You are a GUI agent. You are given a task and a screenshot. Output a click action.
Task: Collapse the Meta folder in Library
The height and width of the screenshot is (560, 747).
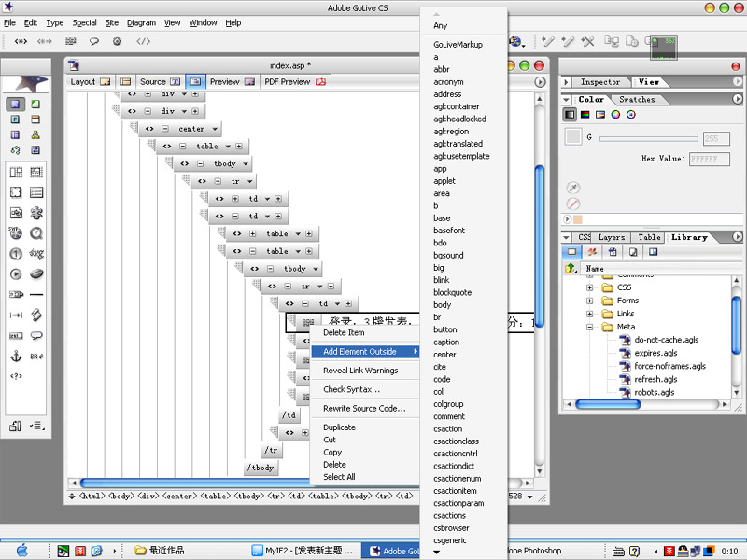(x=589, y=327)
